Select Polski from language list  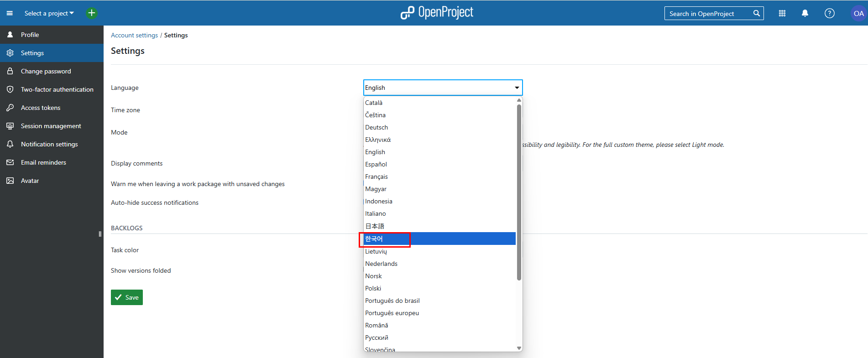pos(440,288)
